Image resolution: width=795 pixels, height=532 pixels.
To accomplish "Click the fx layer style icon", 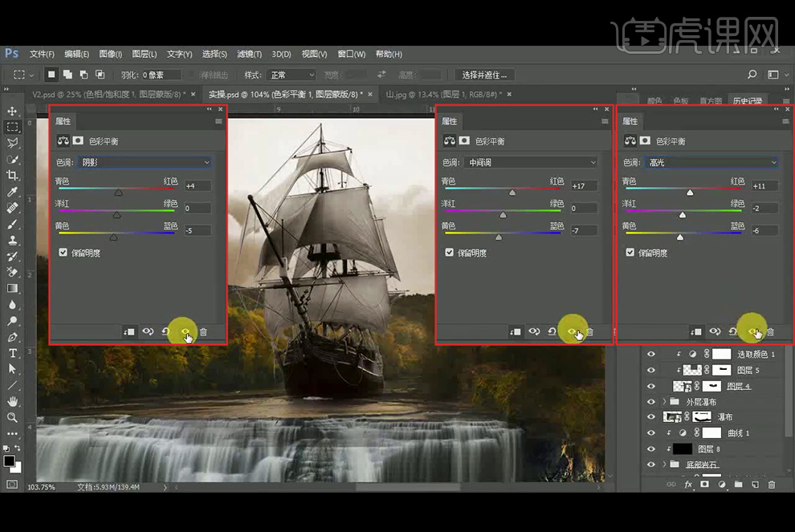I will tap(688, 485).
